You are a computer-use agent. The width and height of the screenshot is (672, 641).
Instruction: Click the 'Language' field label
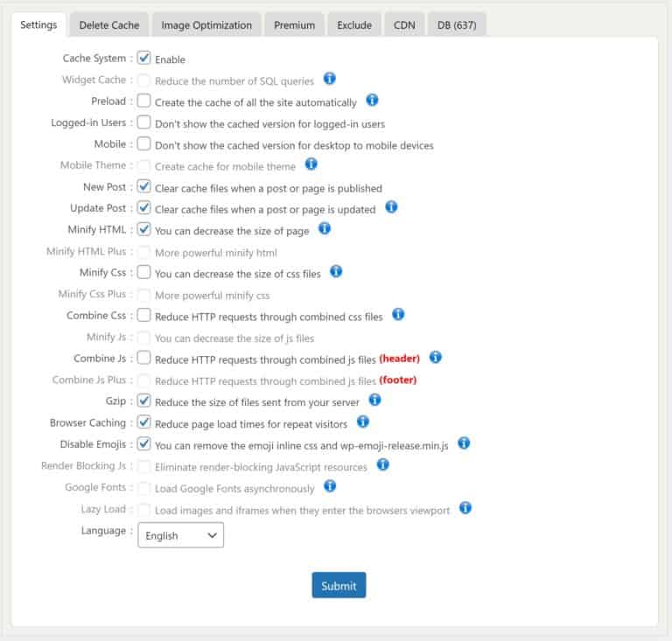[104, 531]
